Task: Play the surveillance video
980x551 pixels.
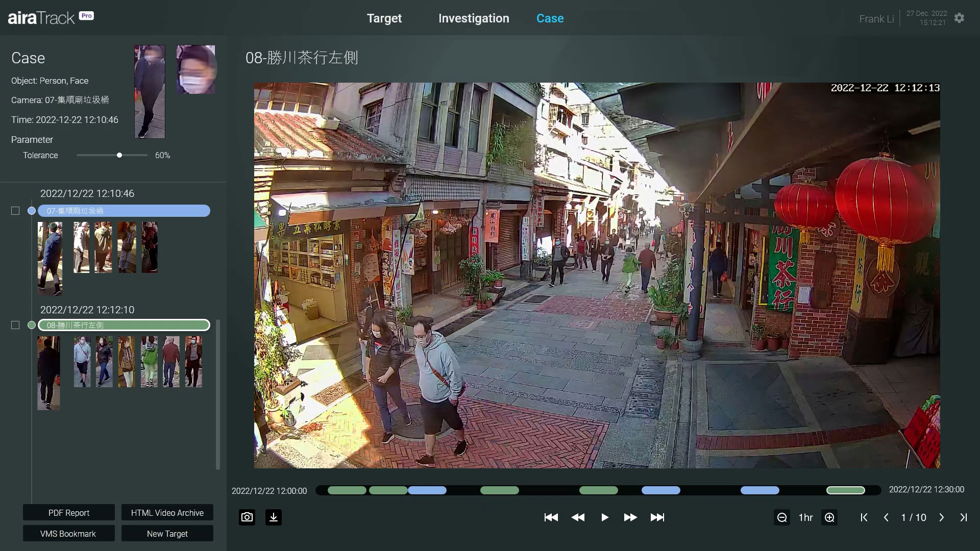Action: coord(605,517)
